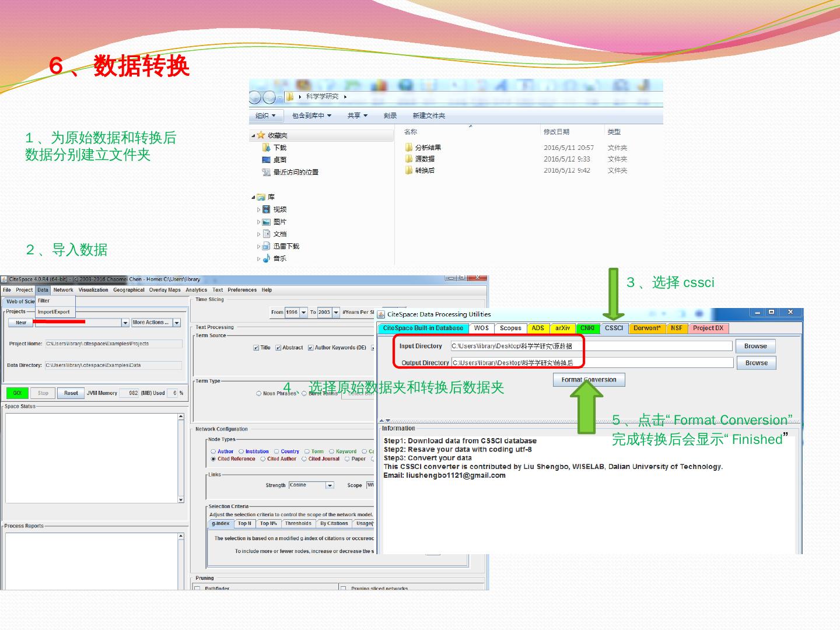Image resolution: width=840 pixels, height=630 pixels.
Task: Open the Preferences menu in CiteSpace
Action: [x=242, y=290]
